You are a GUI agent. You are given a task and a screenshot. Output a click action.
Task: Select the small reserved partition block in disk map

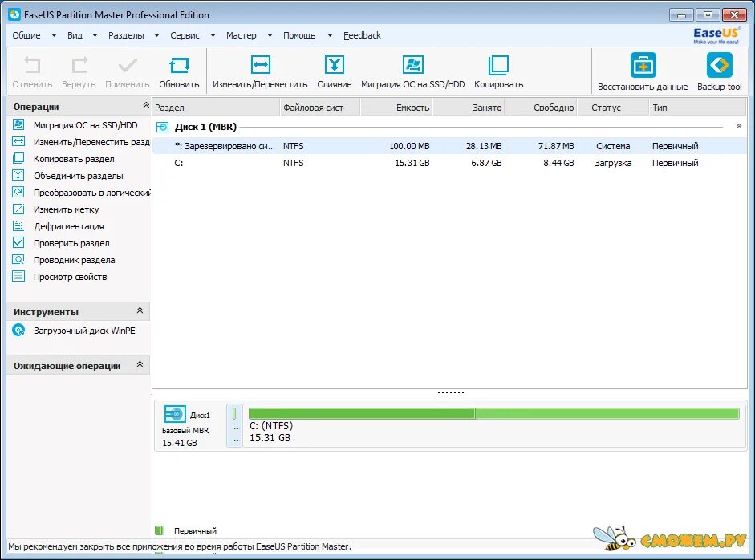tap(234, 426)
